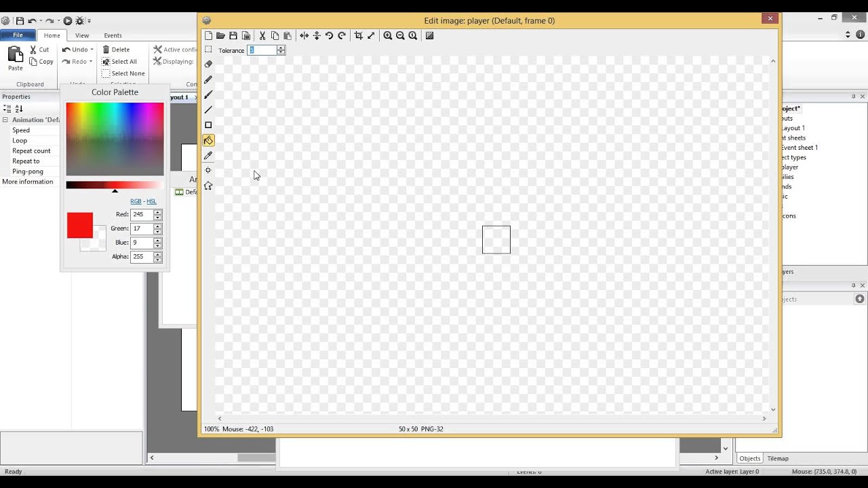Rotate image 90 degrees clockwise
The height and width of the screenshot is (488, 868).
tap(342, 35)
